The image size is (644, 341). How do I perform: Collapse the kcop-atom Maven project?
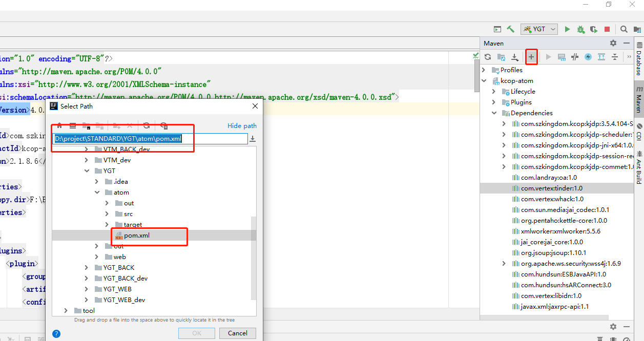point(484,80)
